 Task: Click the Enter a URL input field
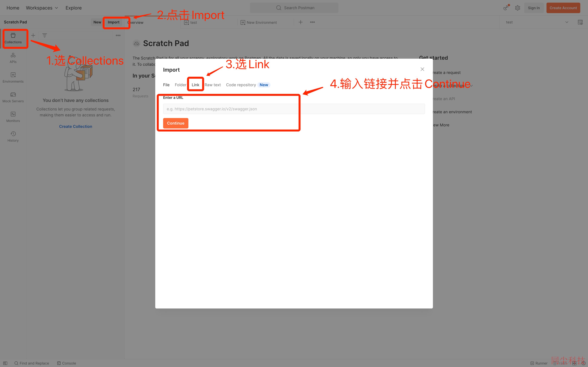[294, 109]
